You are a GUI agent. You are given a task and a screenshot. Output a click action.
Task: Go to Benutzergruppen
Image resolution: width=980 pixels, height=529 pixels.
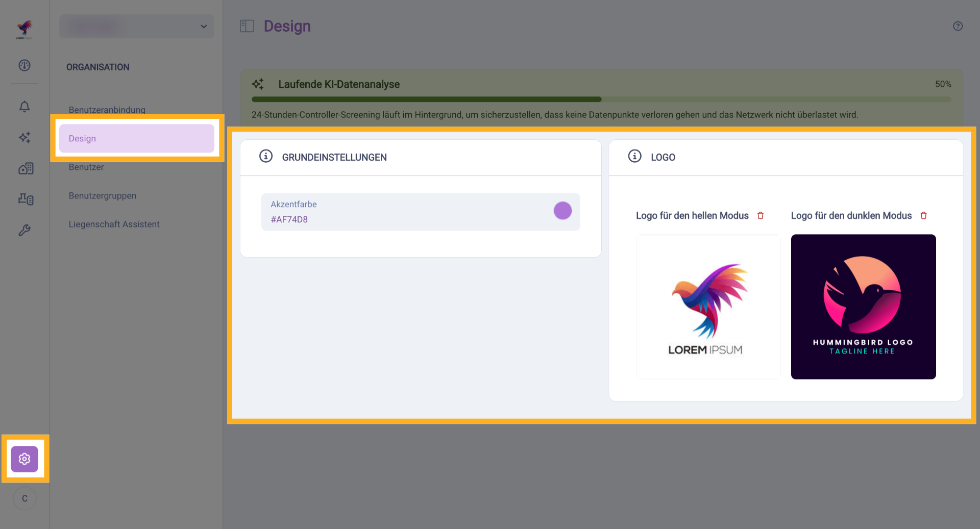pos(103,195)
